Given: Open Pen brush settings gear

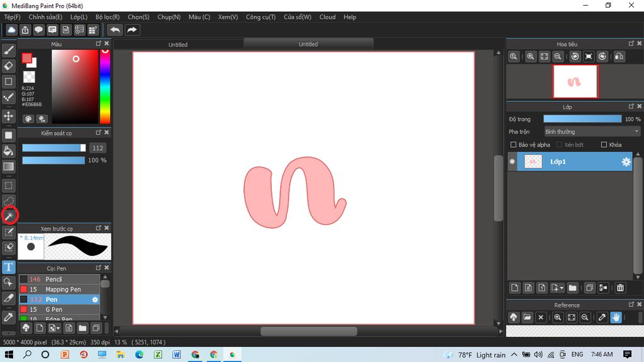Looking at the screenshot, I should pyautogui.click(x=95, y=300).
